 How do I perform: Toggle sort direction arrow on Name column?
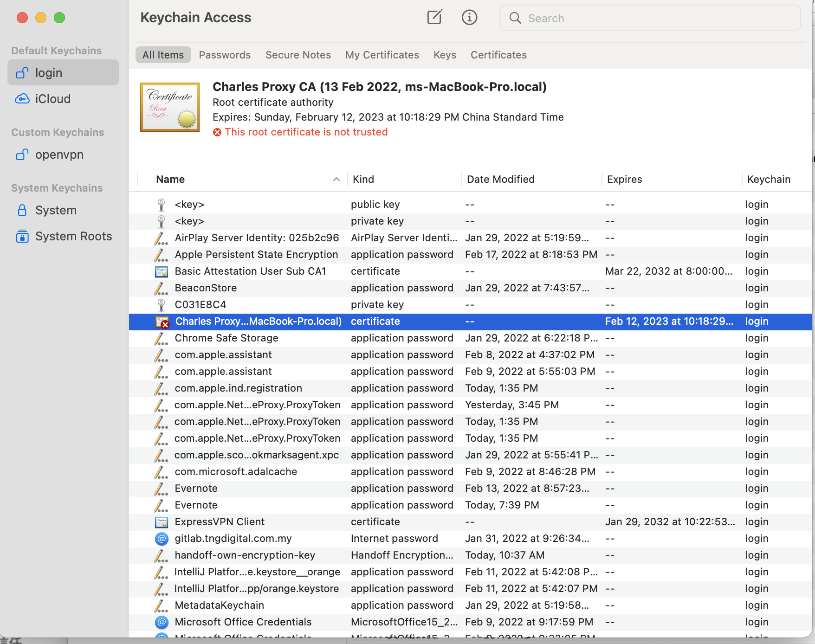(x=336, y=179)
